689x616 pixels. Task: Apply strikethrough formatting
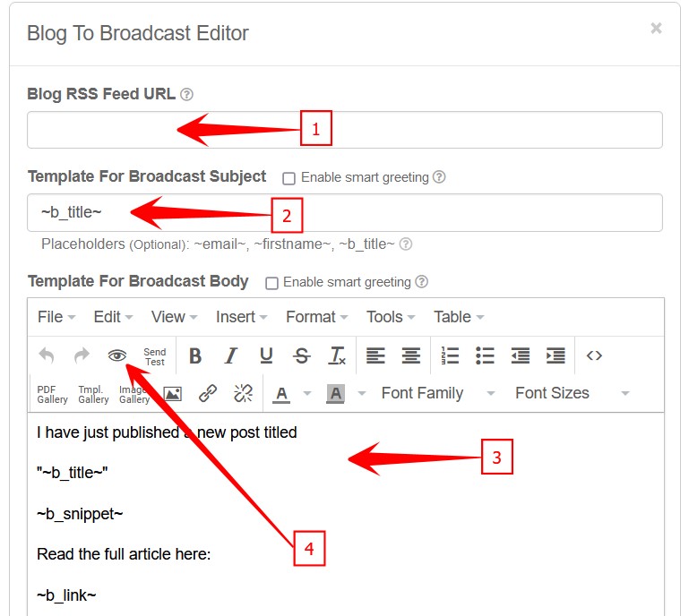click(302, 356)
